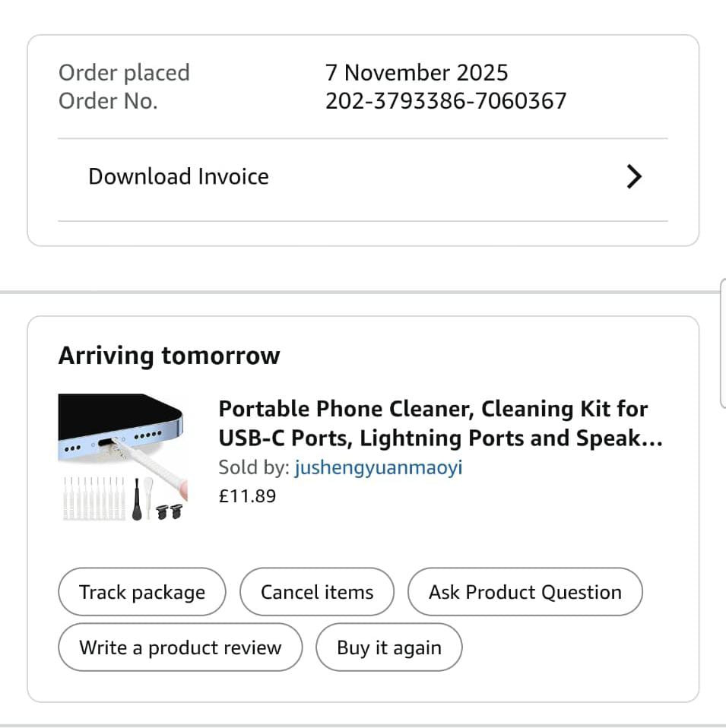Viewport: 726px width, 728px height.
Task: Click the Sold by: label text
Action: 254,467
